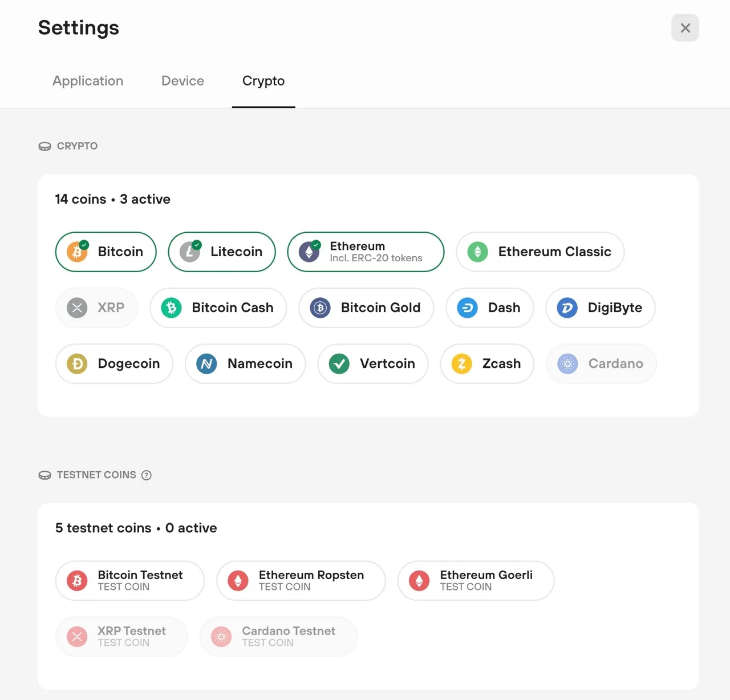Image resolution: width=730 pixels, height=700 pixels.
Task: Enable the Ethereum Goerli test coin
Action: (476, 581)
